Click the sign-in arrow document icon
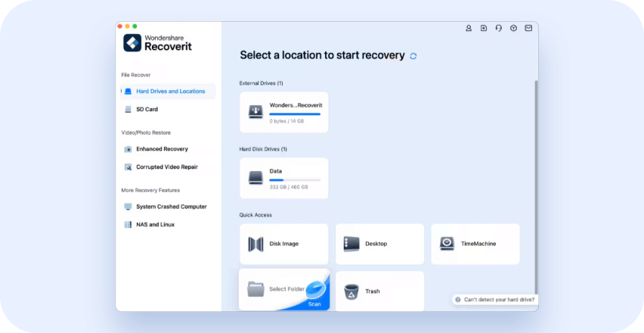 pos(484,28)
